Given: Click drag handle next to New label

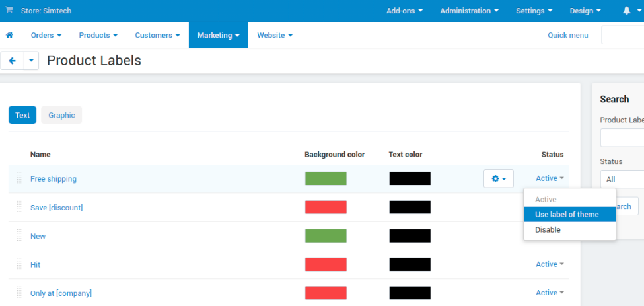Looking at the screenshot, I should pyautogui.click(x=19, y=235).
